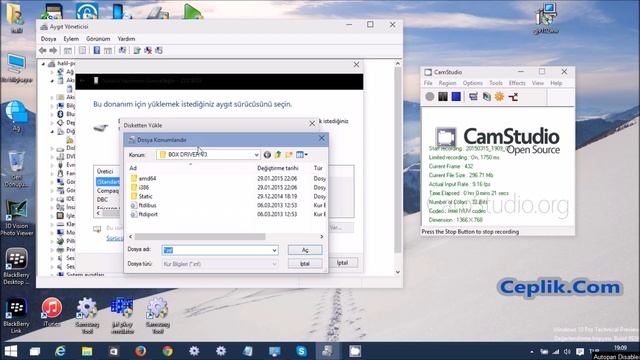Click the CamStudio pause button
Screen dimensions: 640x360
point(443,97)
